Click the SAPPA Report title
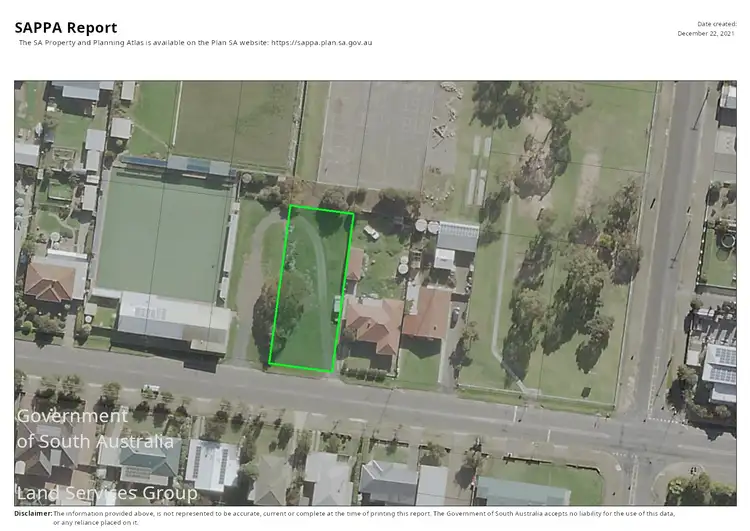The image size is (750, 531). point(66,28)
